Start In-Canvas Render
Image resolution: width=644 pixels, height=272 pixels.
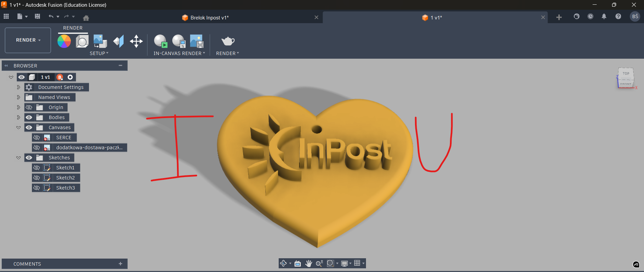[160, 41]
